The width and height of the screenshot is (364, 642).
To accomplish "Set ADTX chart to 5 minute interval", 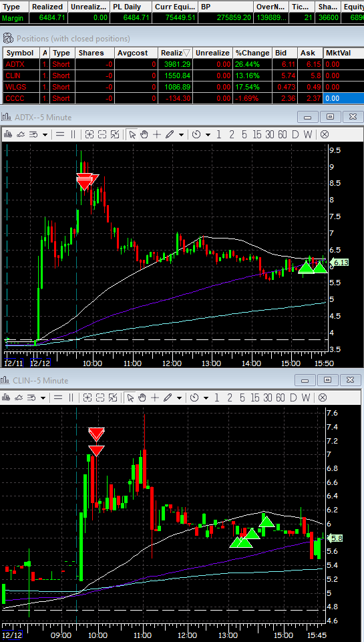I will 244,134.
